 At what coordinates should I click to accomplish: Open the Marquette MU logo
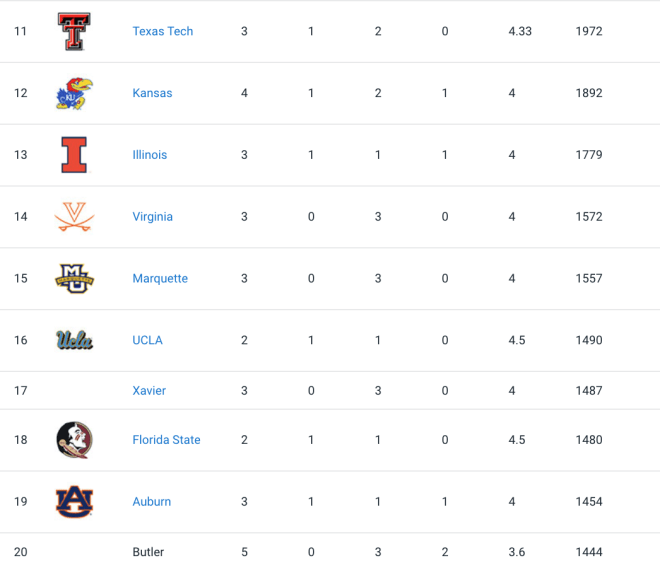coord(74,278)
